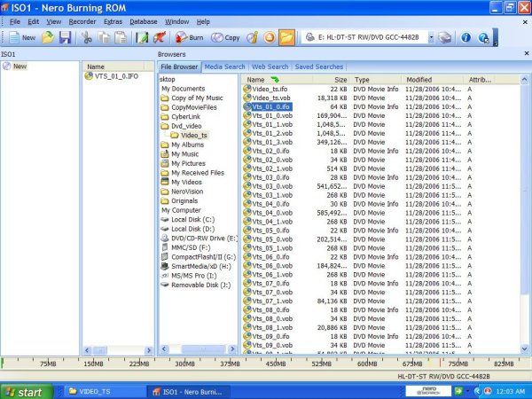The height and width of the screenshot is (399, 532).
Task: Select the Vts_01_1.vob file
Action: pos(268,124)
